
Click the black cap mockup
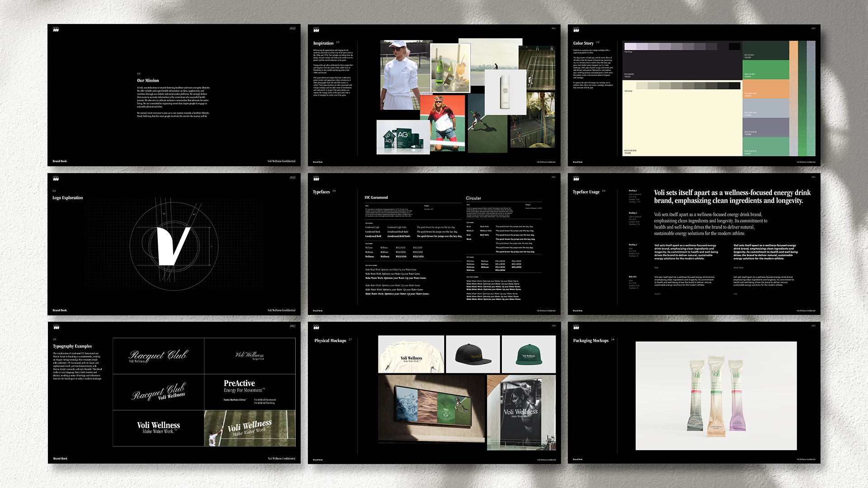473,354
